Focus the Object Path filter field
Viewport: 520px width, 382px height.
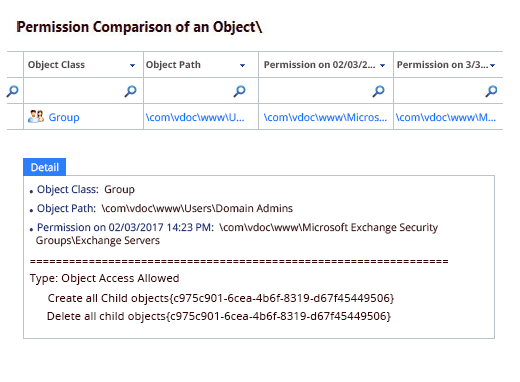click(201, 91)
